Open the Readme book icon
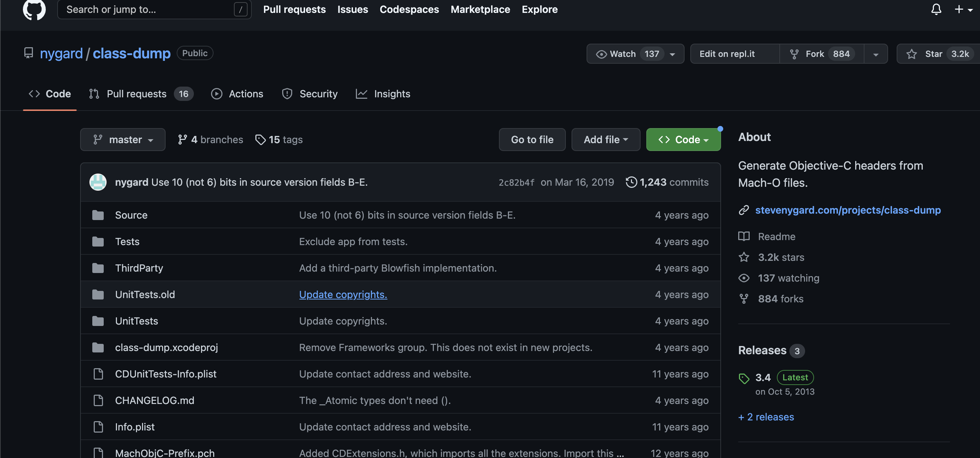Screen dimensions: 980x458 (744, 237)
